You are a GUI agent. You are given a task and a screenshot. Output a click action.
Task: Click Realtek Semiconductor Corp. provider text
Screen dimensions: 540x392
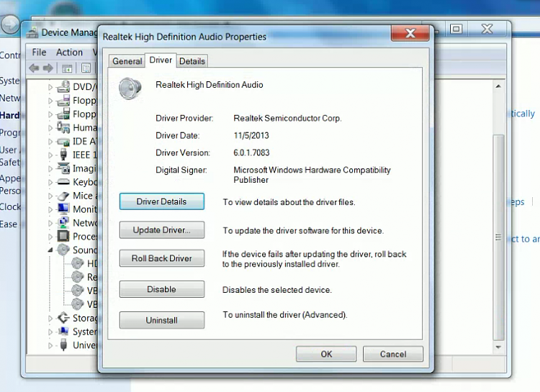coord(287,118)
